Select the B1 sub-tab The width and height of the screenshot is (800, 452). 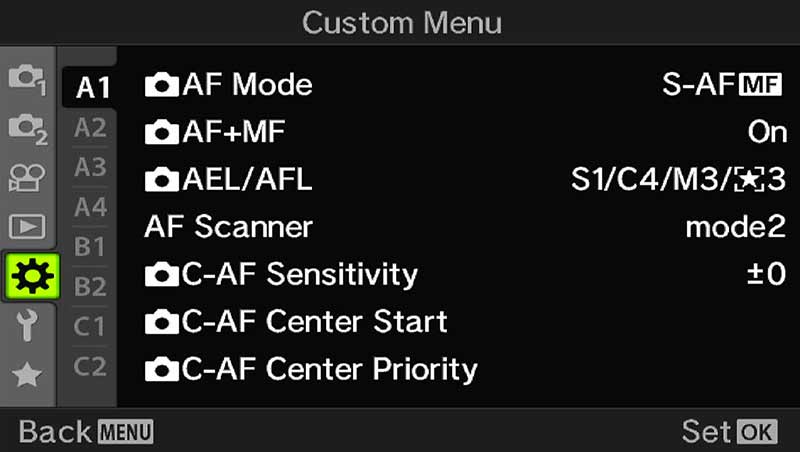click(91, 246)
